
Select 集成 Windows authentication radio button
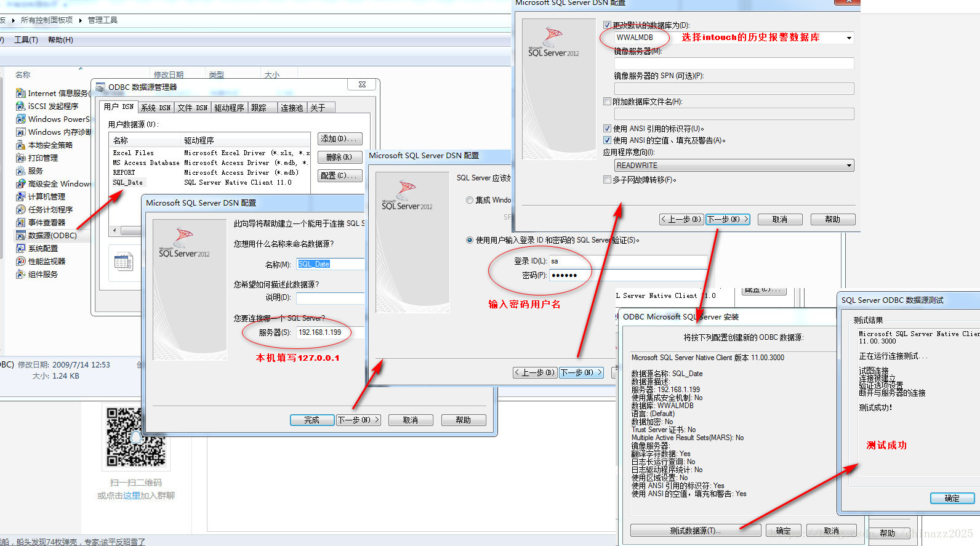(470, 200)
